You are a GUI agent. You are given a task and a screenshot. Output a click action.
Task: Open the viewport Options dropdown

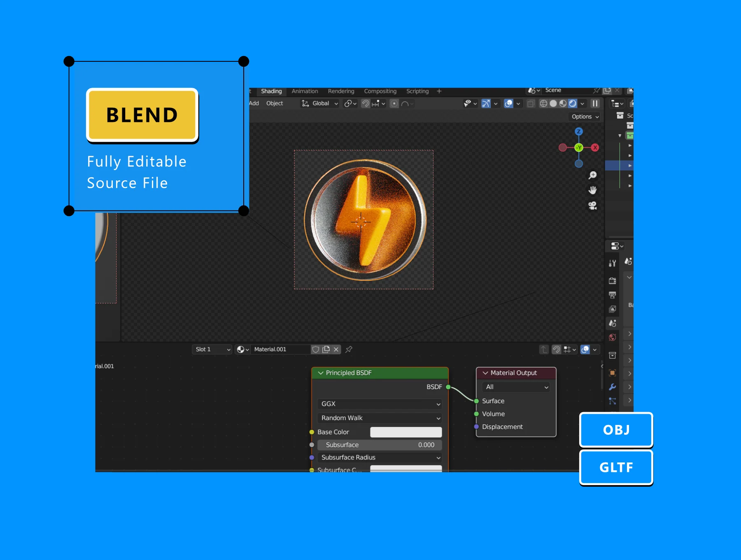[585, 117]
